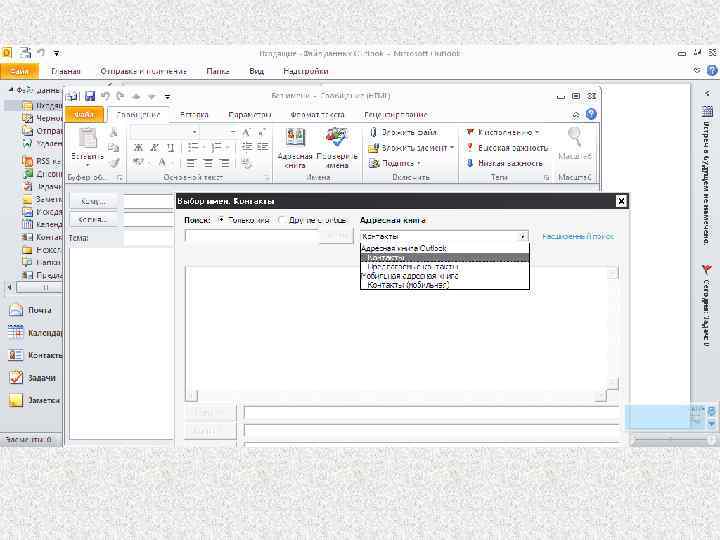
Task: Open the font name combo box
Action: pyautogui.click(x=164, y=132)
